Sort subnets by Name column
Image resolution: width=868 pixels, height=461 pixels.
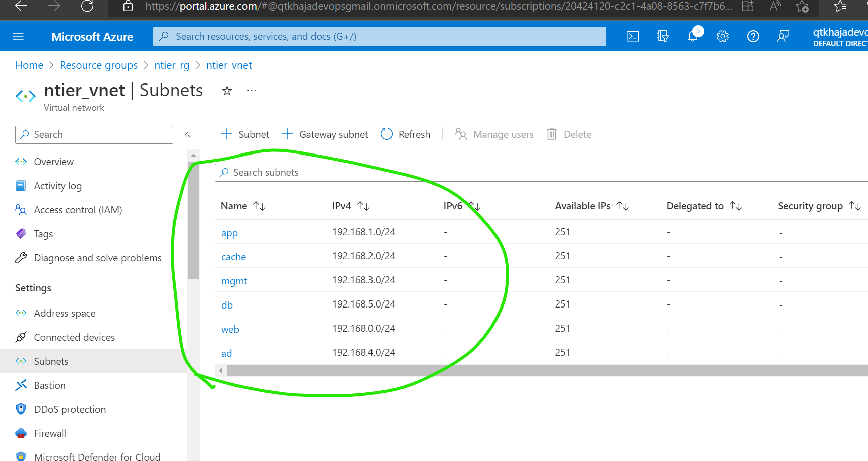(x=243, y=206)
